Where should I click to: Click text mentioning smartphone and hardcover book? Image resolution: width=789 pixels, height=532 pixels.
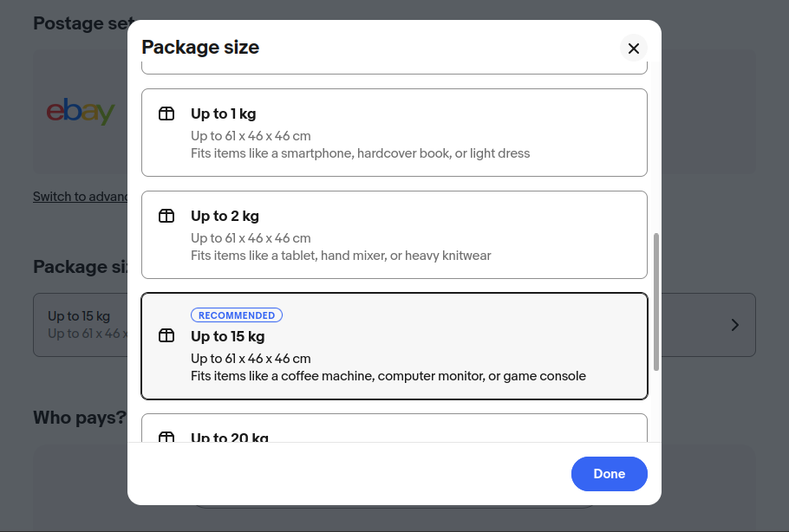click(361, 153)
